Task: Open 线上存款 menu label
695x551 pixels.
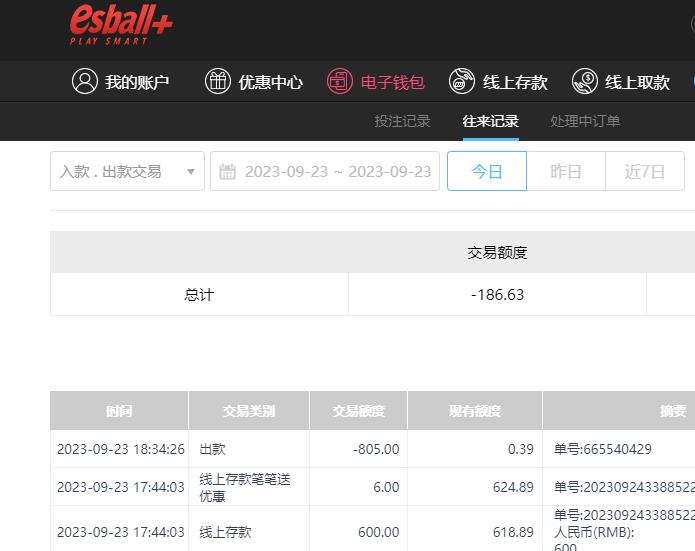Action: click(515, 82)
